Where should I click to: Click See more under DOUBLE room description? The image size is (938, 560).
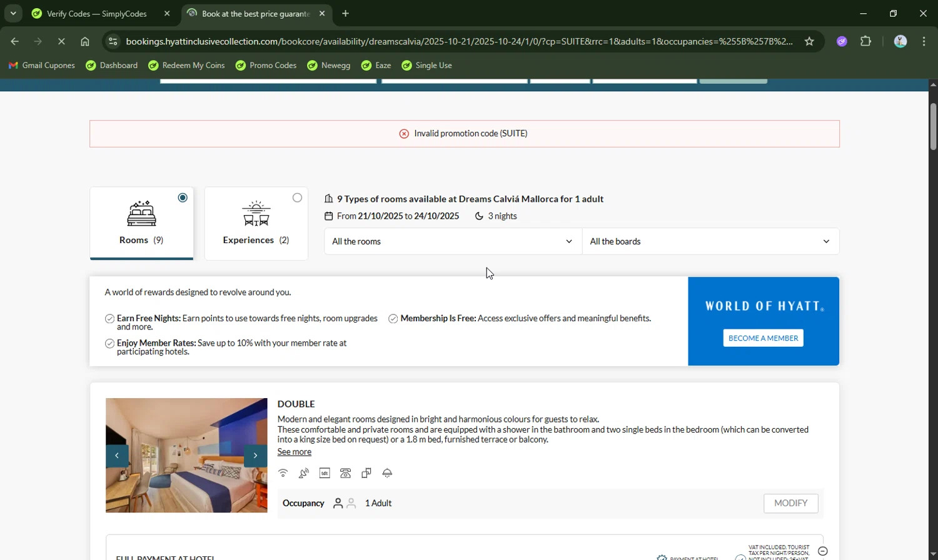pos(294,452)
